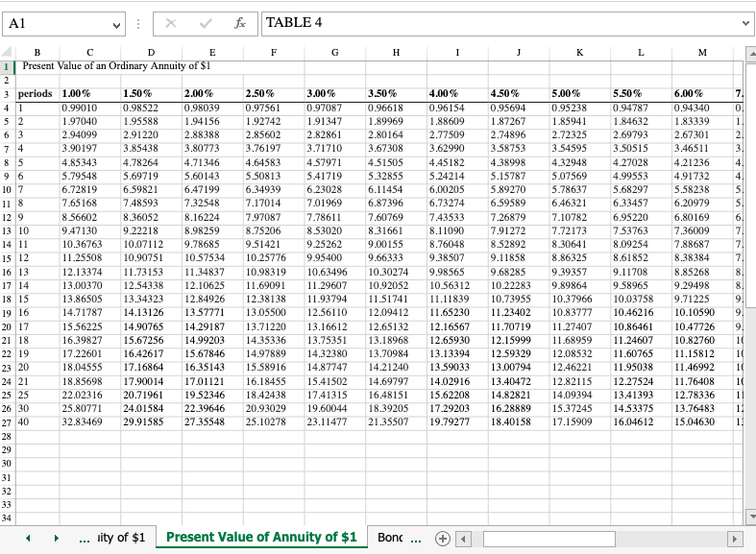Click the vertical scrollbar up arrow
This screenshot has width=756, height=554.
coord(751,54)
